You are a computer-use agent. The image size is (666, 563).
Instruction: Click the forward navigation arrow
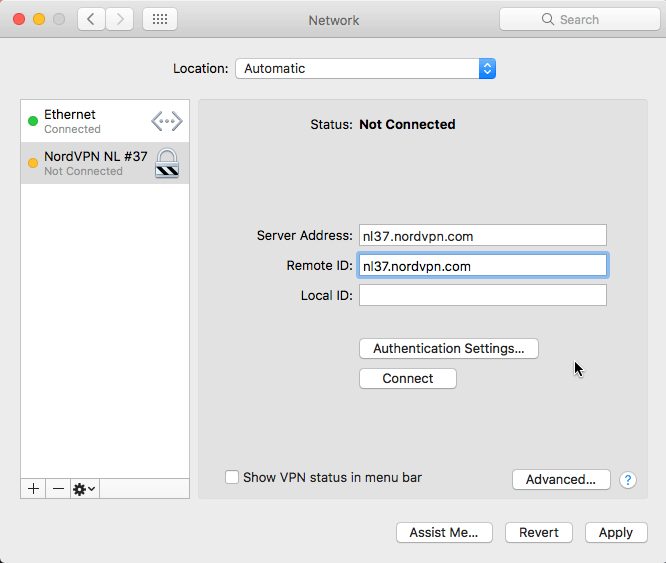click(120, 19)
